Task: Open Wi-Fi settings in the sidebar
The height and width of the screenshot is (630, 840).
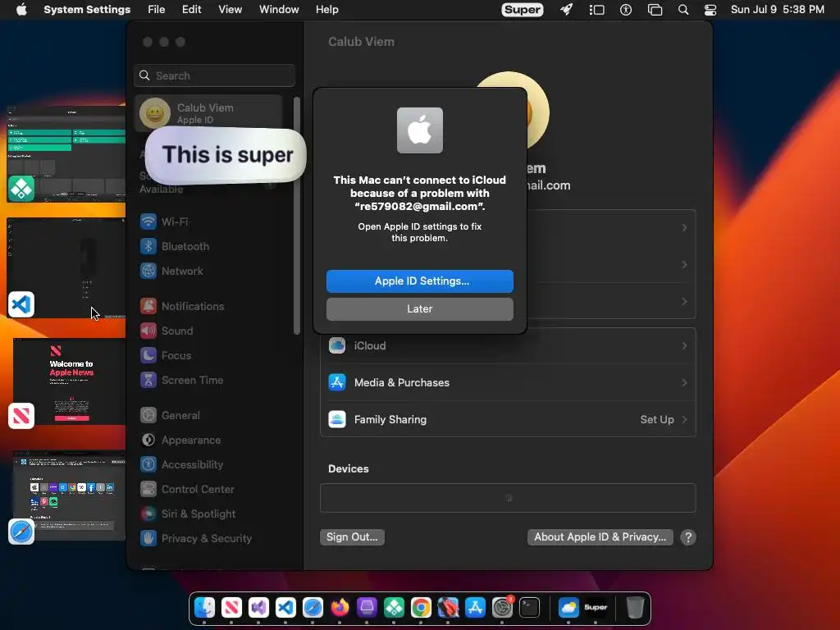Action: coord(163,221)
